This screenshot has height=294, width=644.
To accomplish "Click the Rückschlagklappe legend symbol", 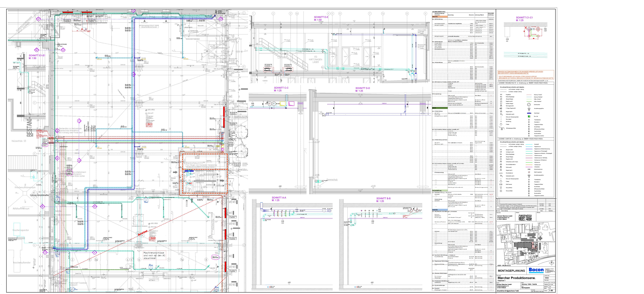I will pos(501,97).
